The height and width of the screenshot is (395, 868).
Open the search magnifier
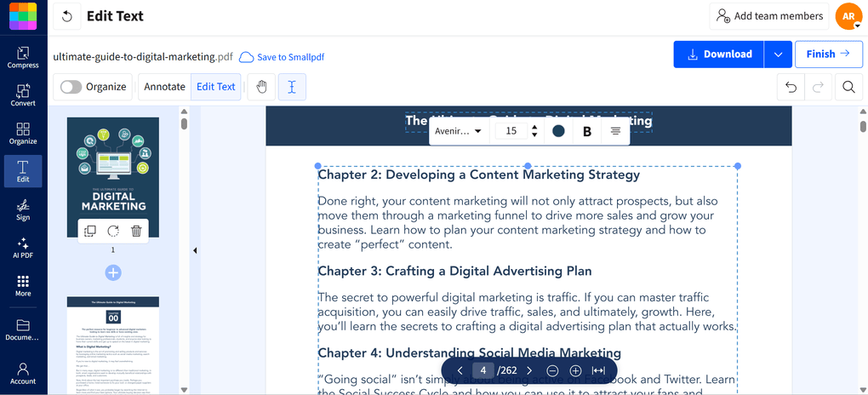pos(848,87)
